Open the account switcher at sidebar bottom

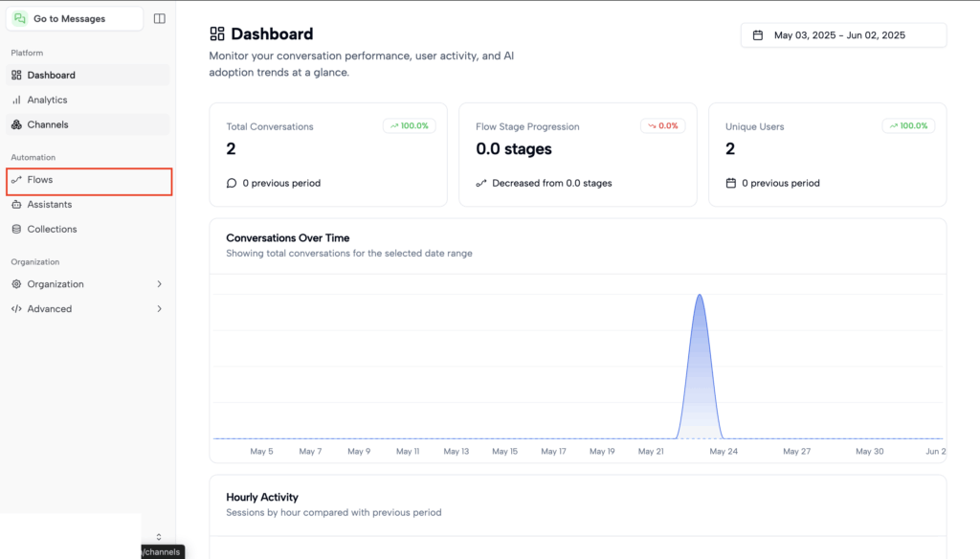click(158, 536)
